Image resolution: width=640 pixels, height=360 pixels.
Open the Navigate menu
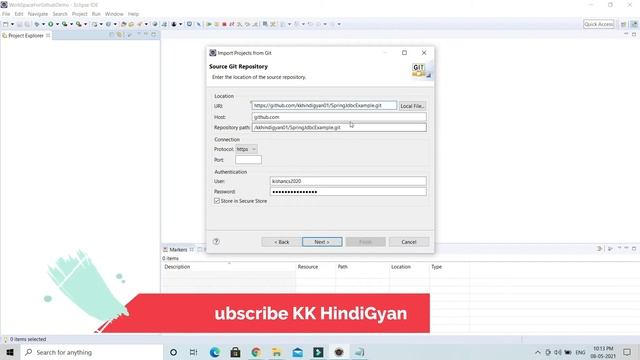point(38,14)
